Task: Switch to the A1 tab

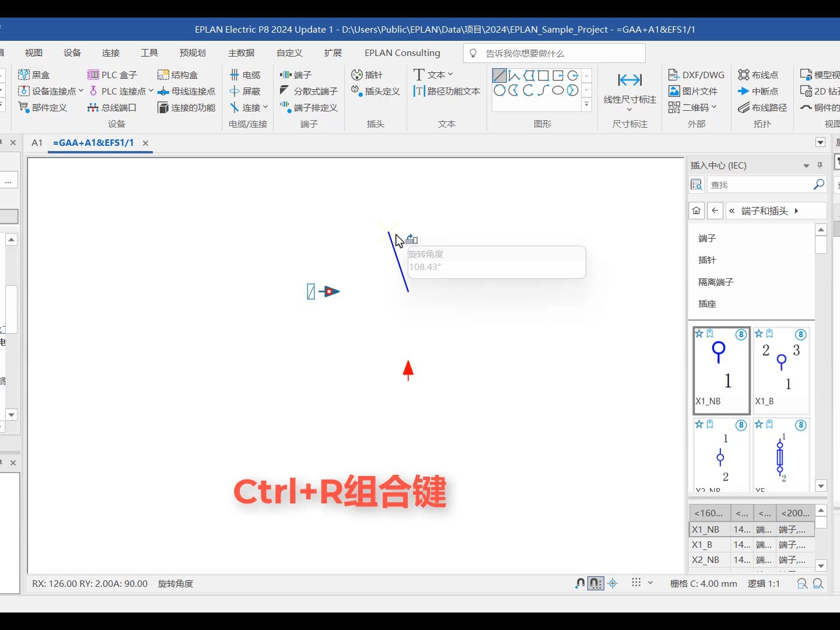Action: coord(37,142)
